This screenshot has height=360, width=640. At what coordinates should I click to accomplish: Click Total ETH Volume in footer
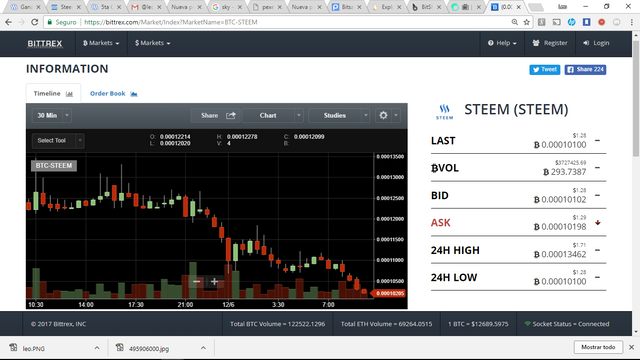coord(386,324)
